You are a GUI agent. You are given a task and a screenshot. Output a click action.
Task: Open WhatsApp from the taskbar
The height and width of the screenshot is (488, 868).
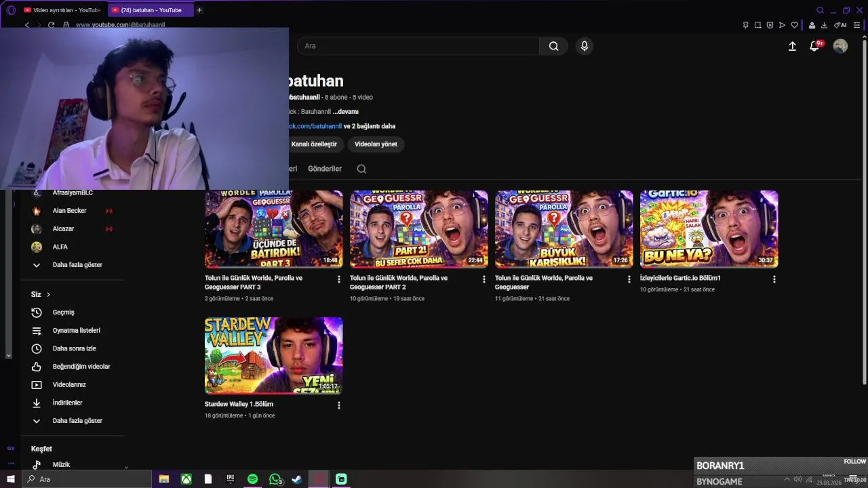[x=275, y=479]
